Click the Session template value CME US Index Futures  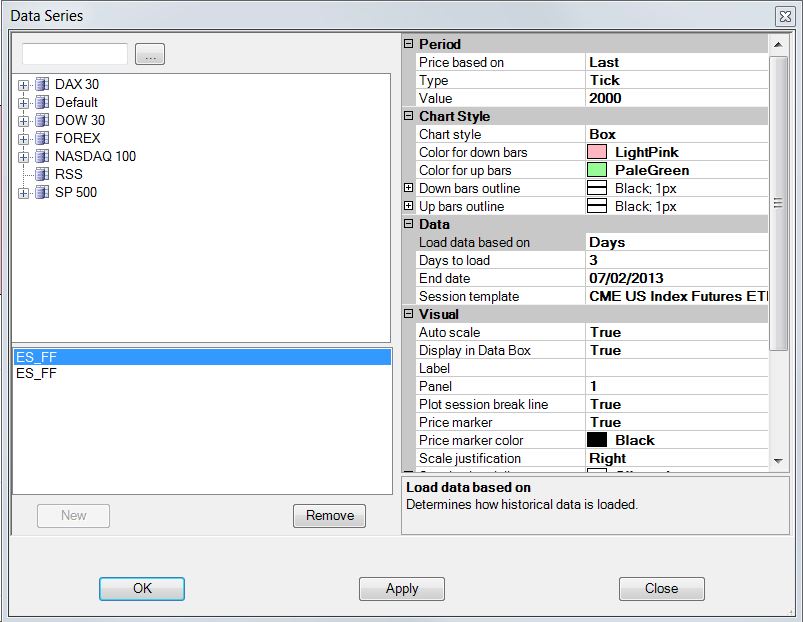tap(677, 296)
